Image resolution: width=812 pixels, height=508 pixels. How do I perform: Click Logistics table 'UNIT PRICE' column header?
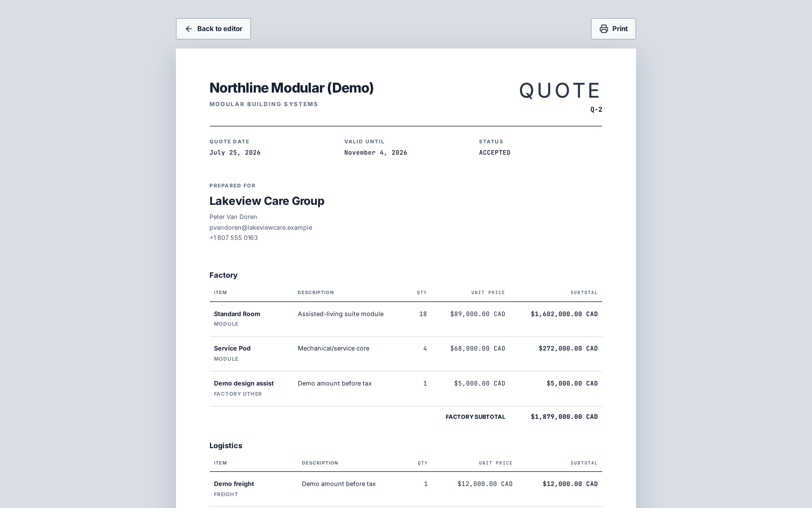click(496, 463)
